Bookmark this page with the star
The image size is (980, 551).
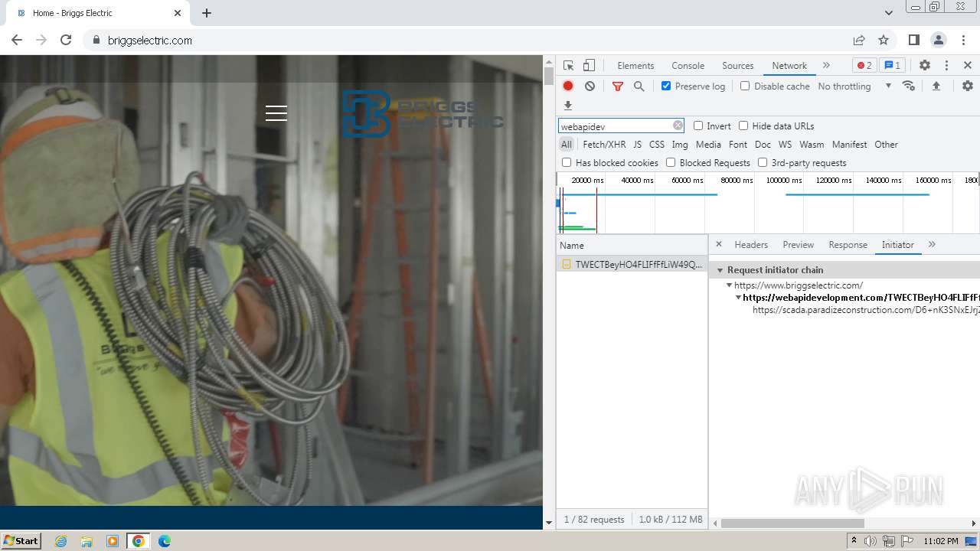point(884,40)
